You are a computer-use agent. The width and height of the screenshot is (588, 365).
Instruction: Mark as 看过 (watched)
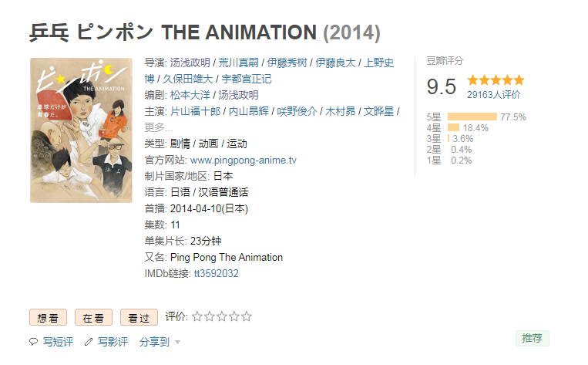point(139,317)
